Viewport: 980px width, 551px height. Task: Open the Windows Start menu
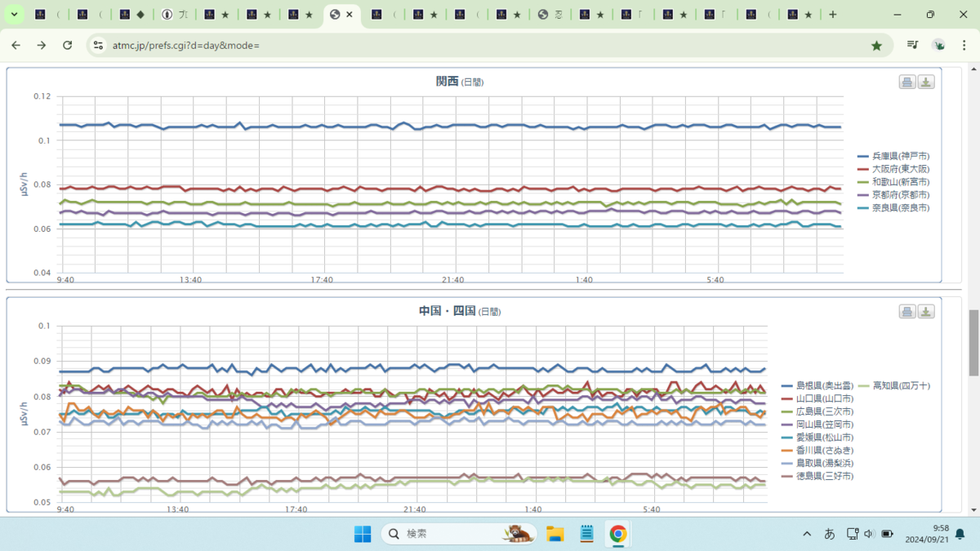click(363, 534)
